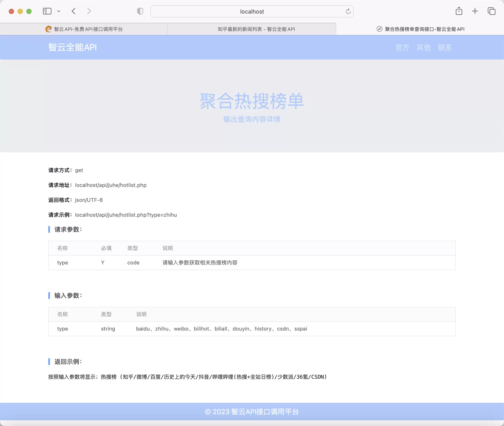Click the hotlist.php?type=zhihu example URL
This screenshot has height=426, width=504.
(x=126, y=215)
